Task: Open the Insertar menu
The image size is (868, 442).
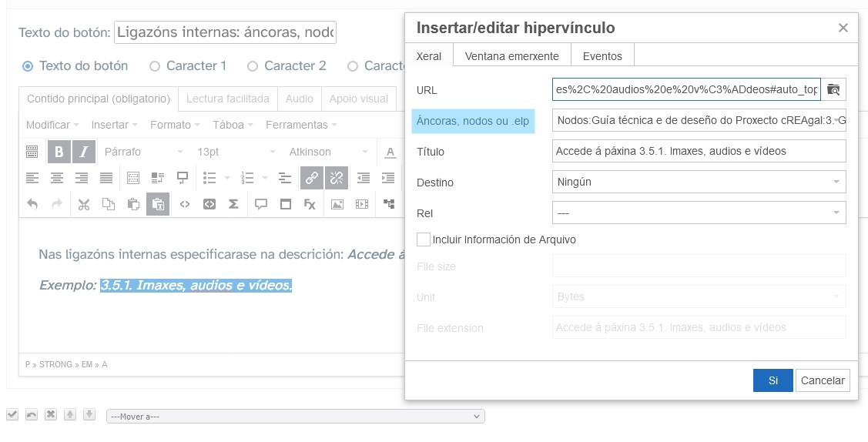Action: point(114,125)
